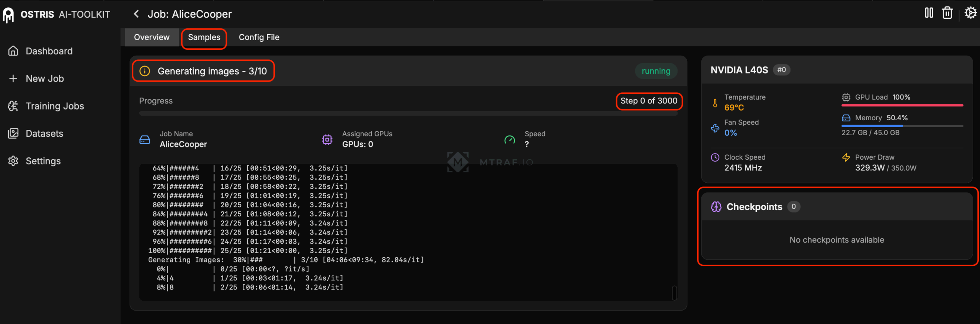Screen dimensions: 980x324
Task: Click the Power Draw lightning icon
Action: (x=846, y=157)
